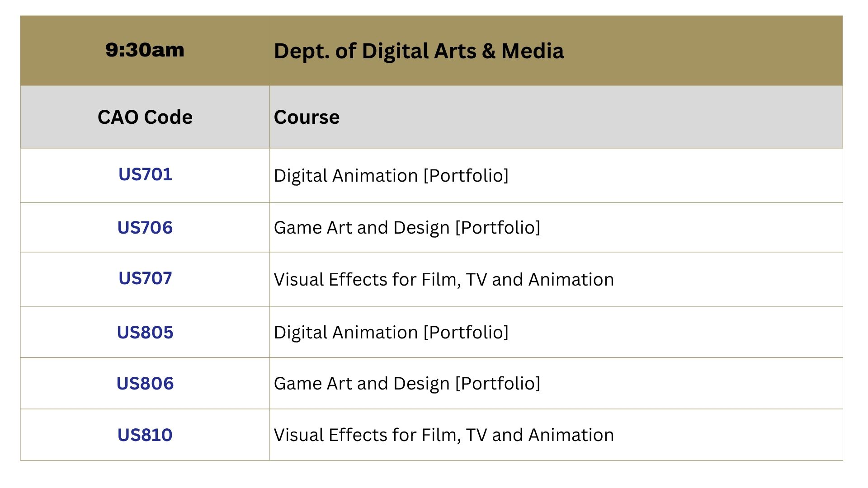Select Digital Animation [Portfolio] in US701 row
The image size is (868, 488).
(x=391, y=176)
